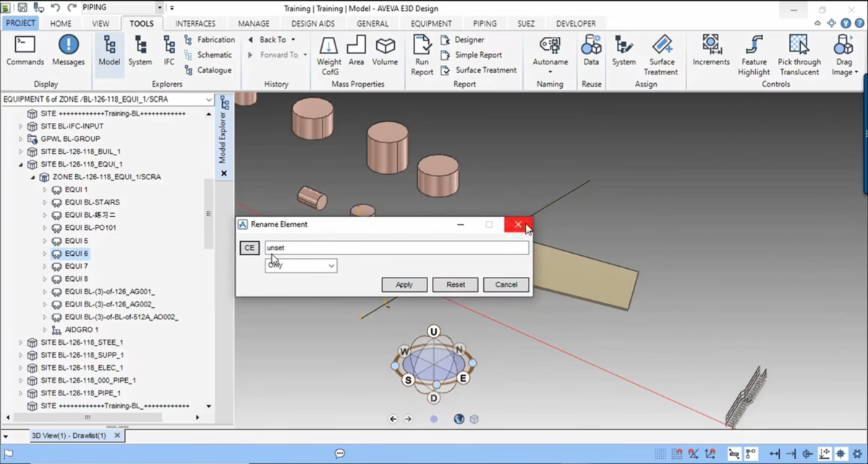Switch to the DESIGN AIDS ribbon tab

pos(313,23)
